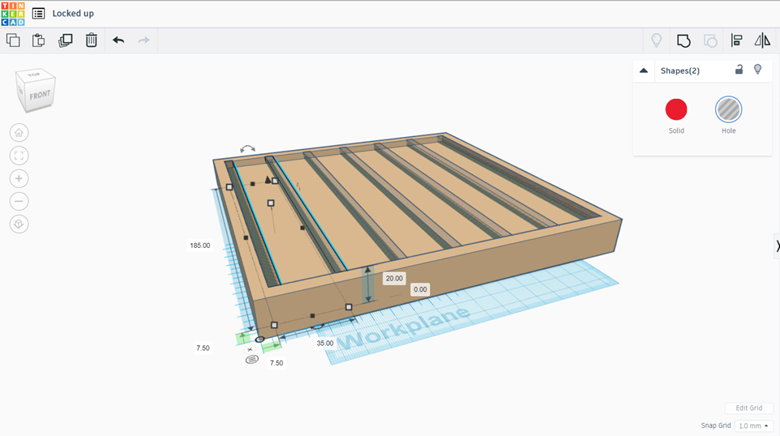Open the Align tool
This screenshot has height=436, width=780.
tap(737, 40)
